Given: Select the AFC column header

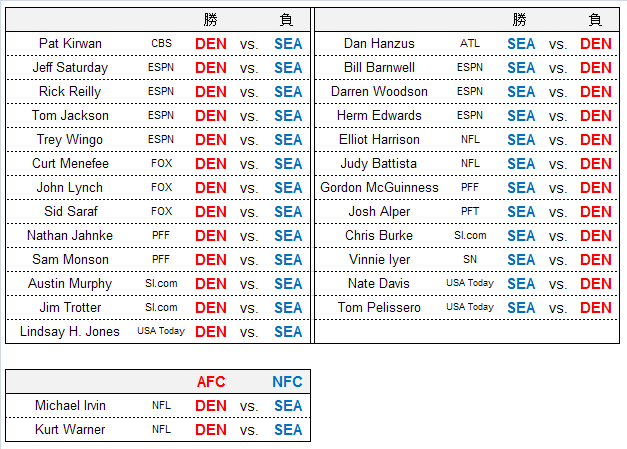Looking at the screenshot, I should click(211, 381).
